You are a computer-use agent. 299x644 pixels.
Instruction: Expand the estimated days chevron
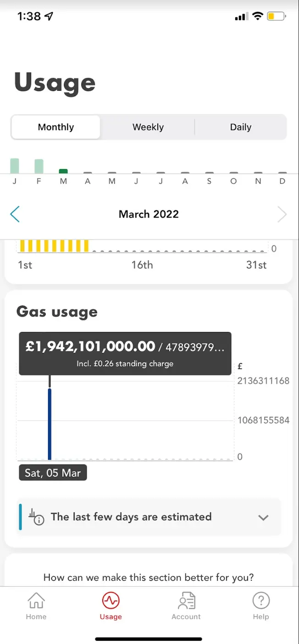point(263,518)
